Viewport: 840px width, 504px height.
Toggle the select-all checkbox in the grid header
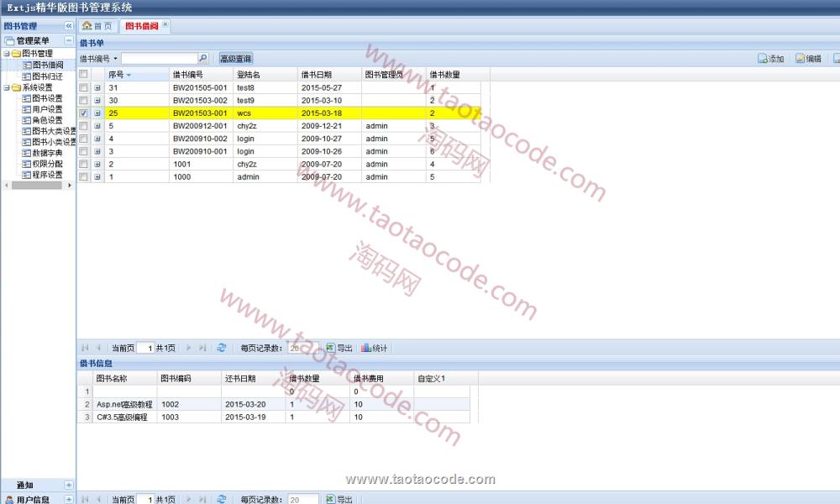coord(83,74)
